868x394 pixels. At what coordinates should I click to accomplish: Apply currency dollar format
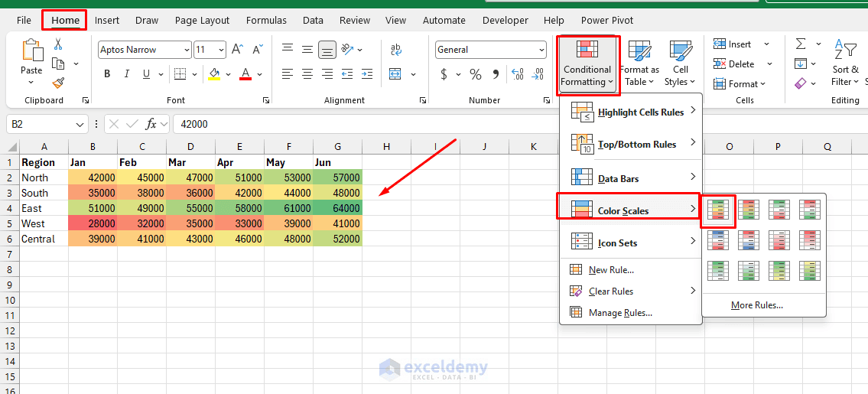tap(444, 74)
